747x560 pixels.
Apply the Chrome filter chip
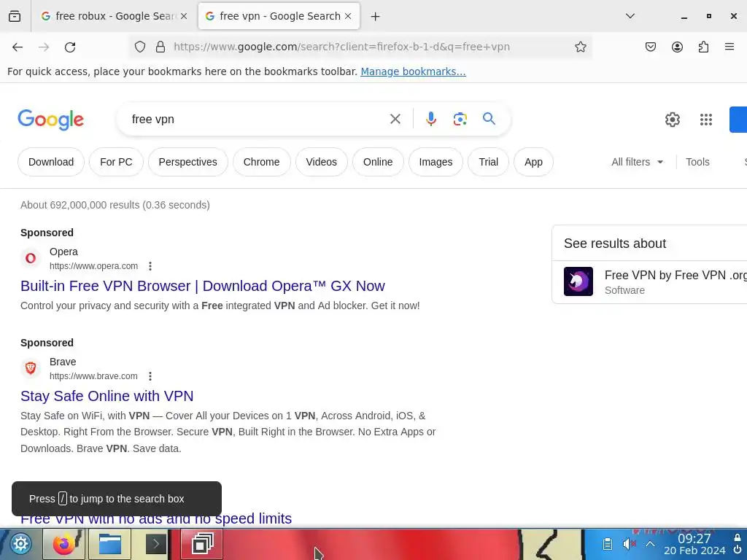[x=262, y=162]
